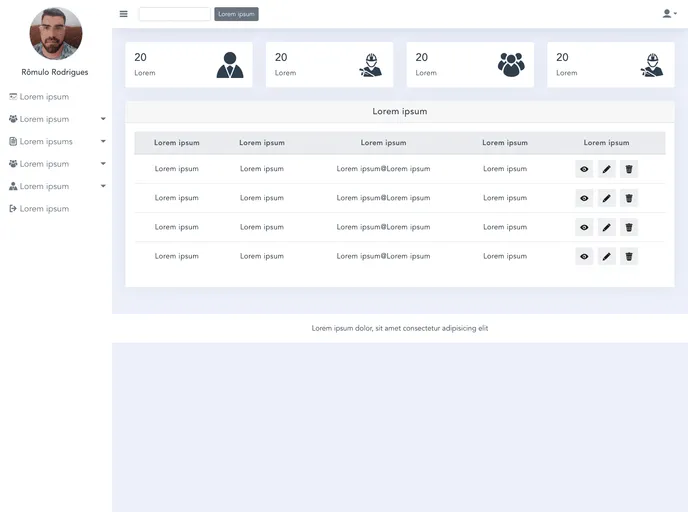View the third table row with the eye icon

click(x=584, y=227)
